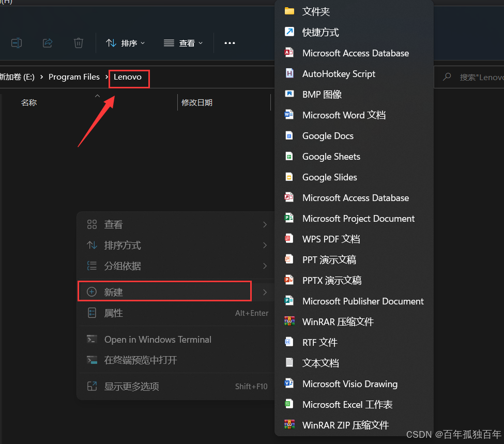Open the 查看 view dropdown in the toolbar
The image size is (504, 444).
pos(183,43)
